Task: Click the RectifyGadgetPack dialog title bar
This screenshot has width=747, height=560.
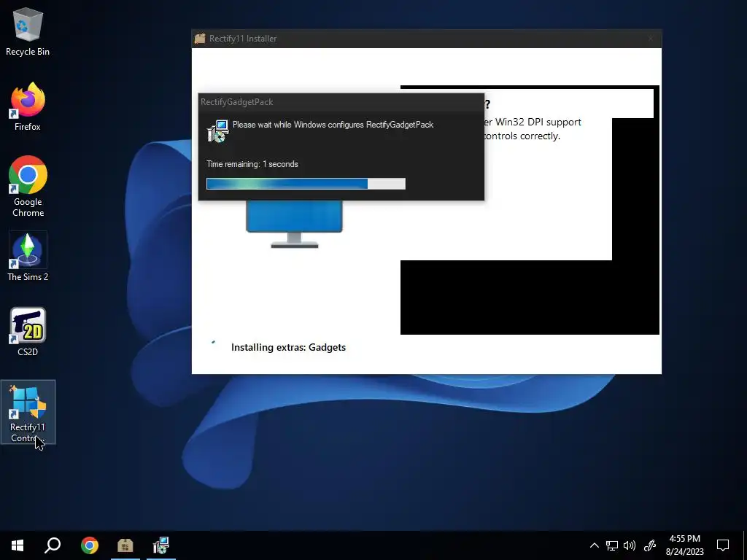Action: (x=341, y=102)
